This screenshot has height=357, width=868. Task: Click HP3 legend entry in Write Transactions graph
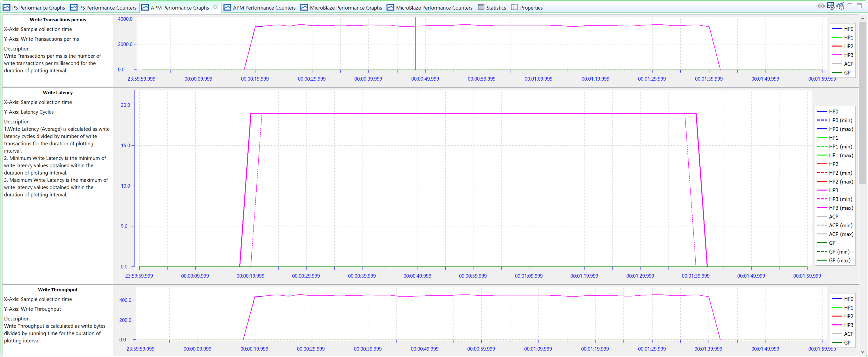click(x=848, y=55)
